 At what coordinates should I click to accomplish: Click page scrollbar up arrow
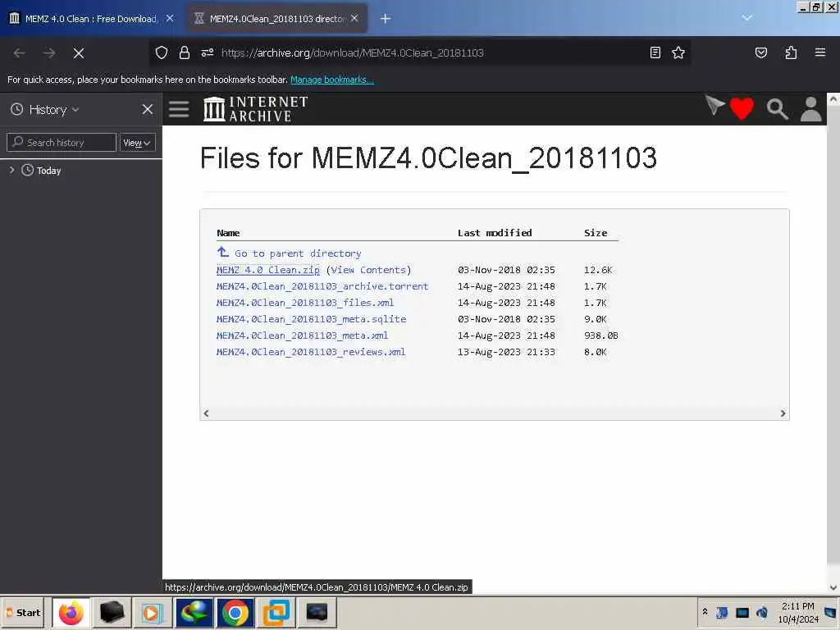[833, 99]
